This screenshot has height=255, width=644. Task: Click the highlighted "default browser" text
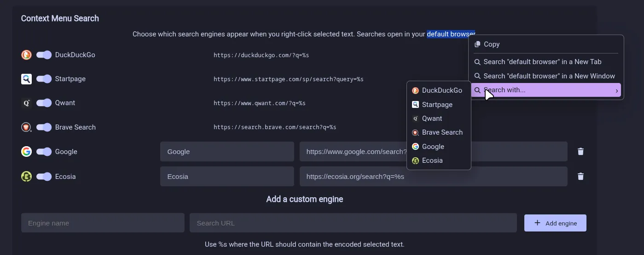point(451,34)
